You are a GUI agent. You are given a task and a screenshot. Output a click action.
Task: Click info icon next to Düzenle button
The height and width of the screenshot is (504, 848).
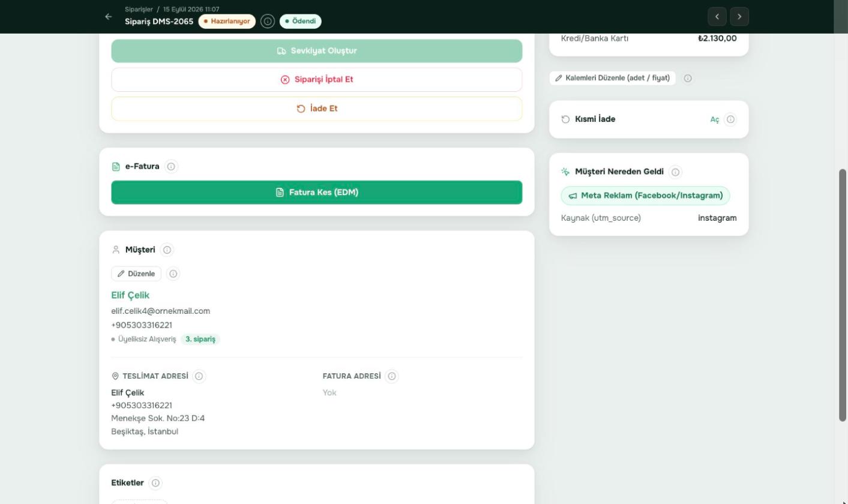173,274
